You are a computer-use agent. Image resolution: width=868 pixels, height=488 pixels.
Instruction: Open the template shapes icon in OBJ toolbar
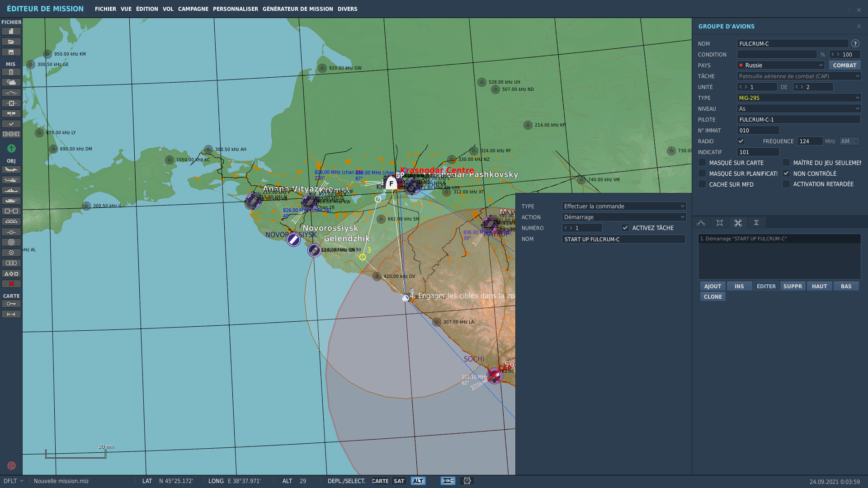click(x=11, y=273)
